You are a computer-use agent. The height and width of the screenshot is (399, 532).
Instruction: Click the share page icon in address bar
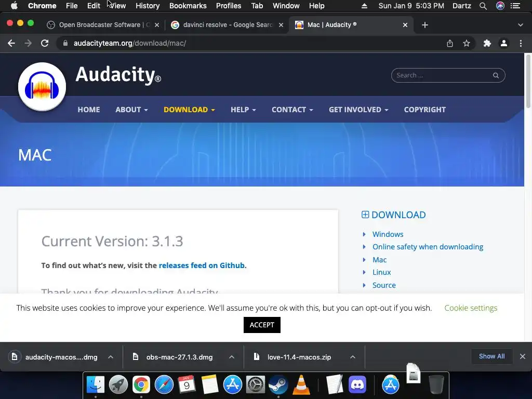point(450,43)
